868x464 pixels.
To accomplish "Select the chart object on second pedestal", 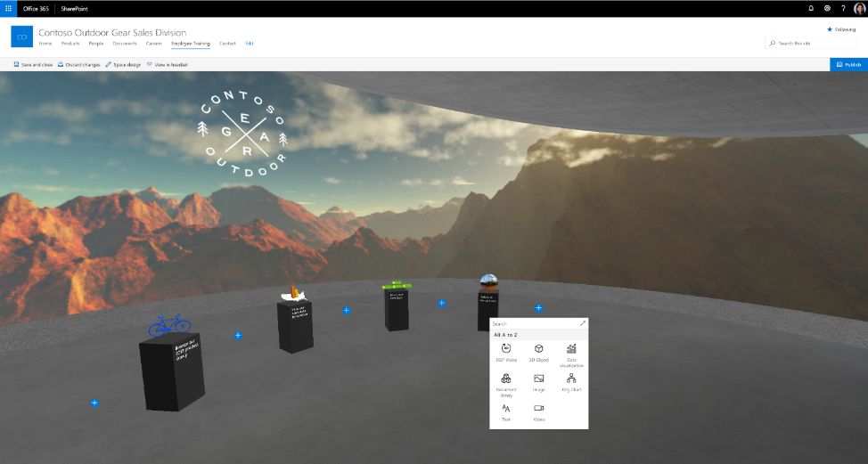I will click(x=293, y=292).
